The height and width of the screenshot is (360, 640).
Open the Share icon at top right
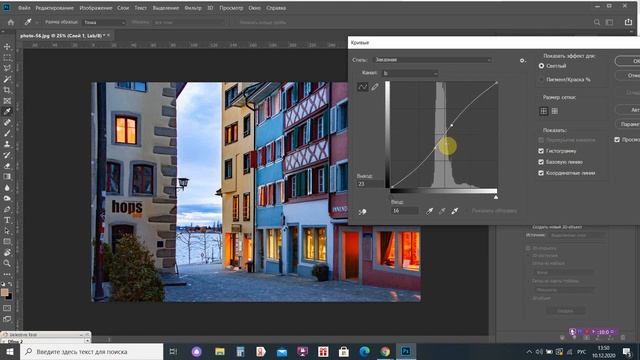pyautogui.click(x=628, y=22)
